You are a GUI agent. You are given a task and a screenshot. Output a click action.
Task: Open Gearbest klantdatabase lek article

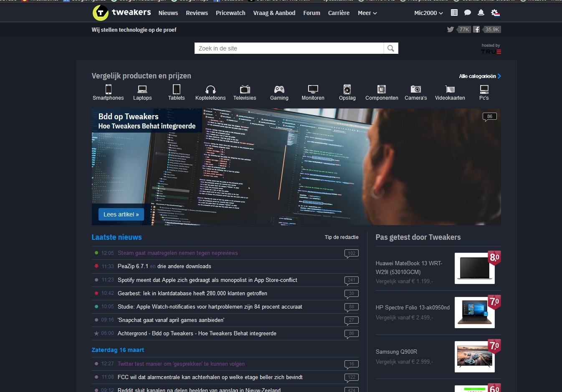(192, 294)
